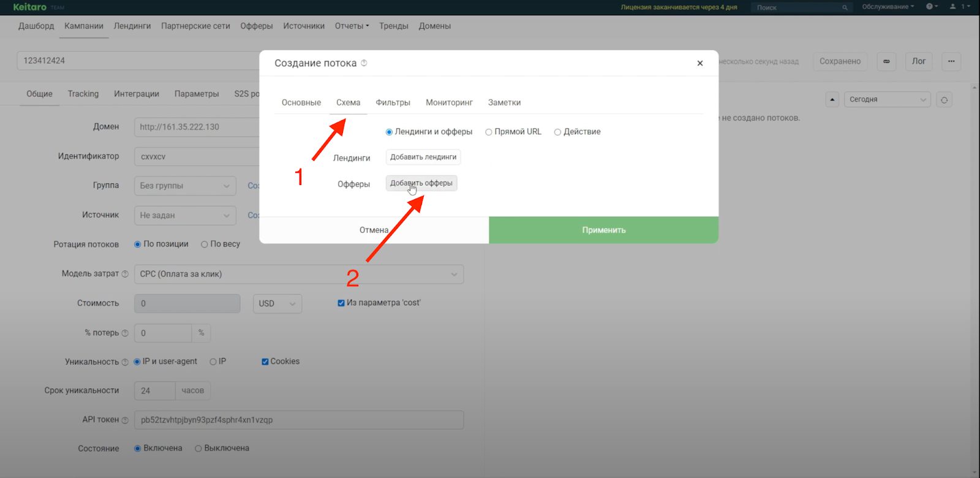Select the Прямой URL radio option
The height and width of the screenshot is (478, 980).
pos(513,132)
